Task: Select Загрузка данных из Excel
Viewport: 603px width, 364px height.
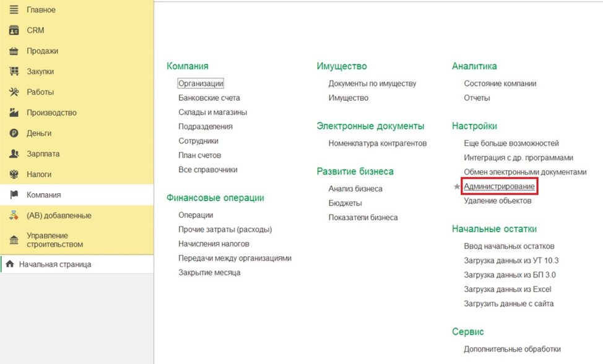Action: coord(507,289)
